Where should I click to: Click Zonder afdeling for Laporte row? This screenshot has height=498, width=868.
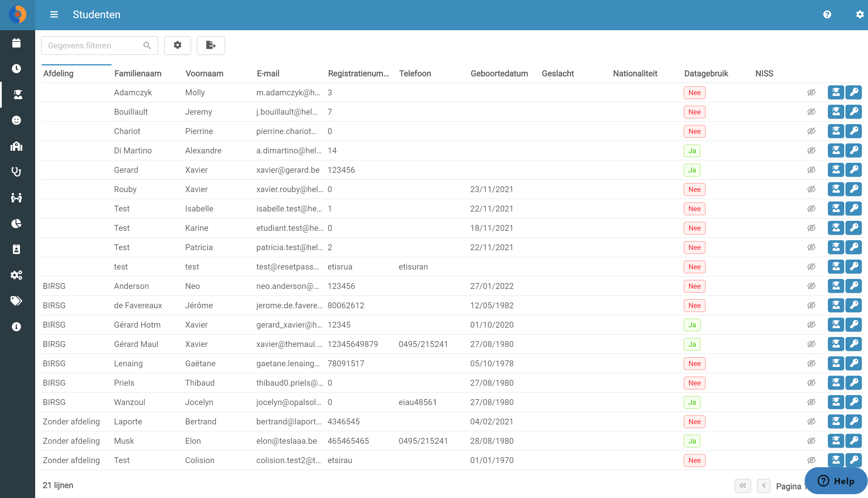pyautogui.click(x=71, y=421)
